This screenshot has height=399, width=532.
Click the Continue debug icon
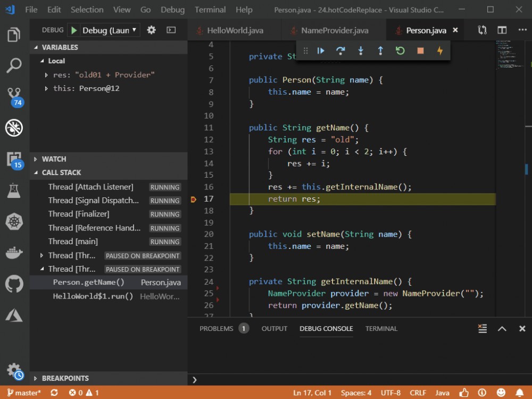[321, 51]
